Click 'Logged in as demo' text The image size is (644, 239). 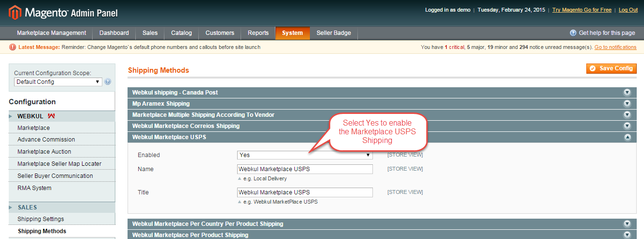click(448, 10)
